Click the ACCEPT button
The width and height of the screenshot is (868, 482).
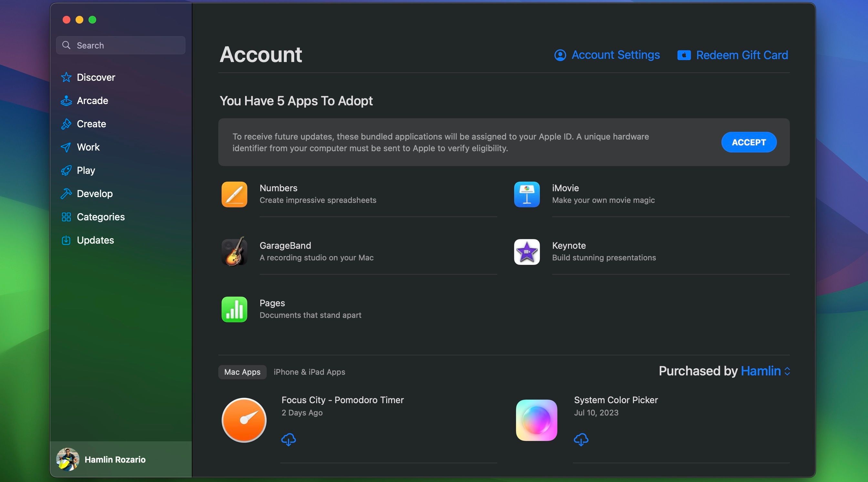tap(749, 142)
